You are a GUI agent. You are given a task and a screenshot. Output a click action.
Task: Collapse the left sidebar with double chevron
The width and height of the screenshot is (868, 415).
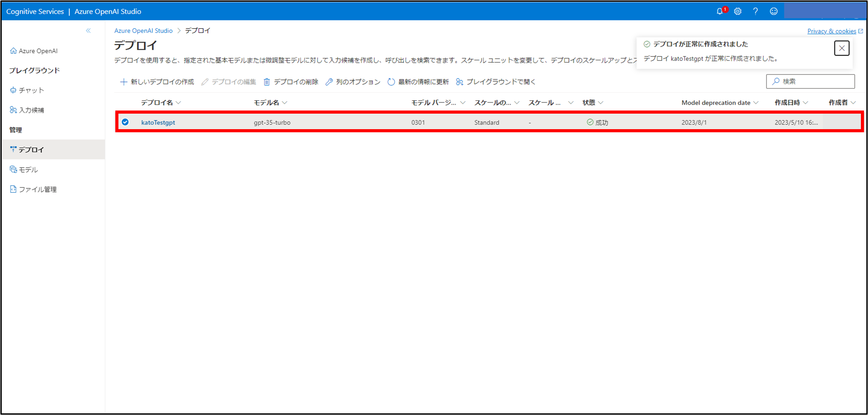pyautogui.click(x=88, y=31)
